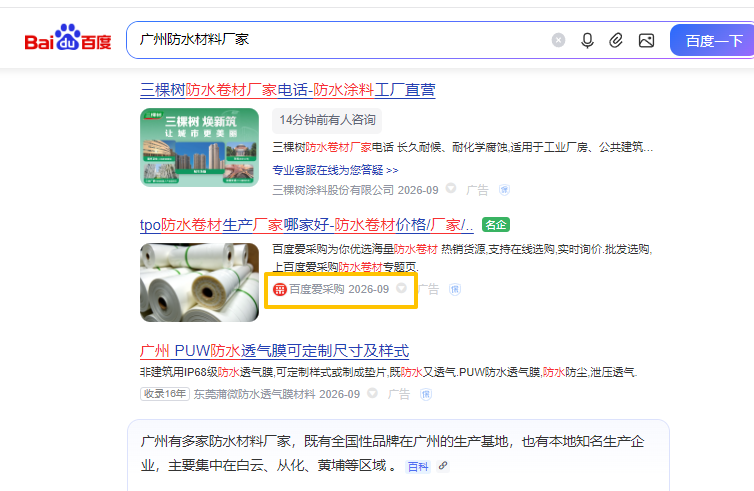This screenshot has height=491, width=754.
Task: Click guarantee shield icon in 百度爱采购 result
Action: (454, 290)
